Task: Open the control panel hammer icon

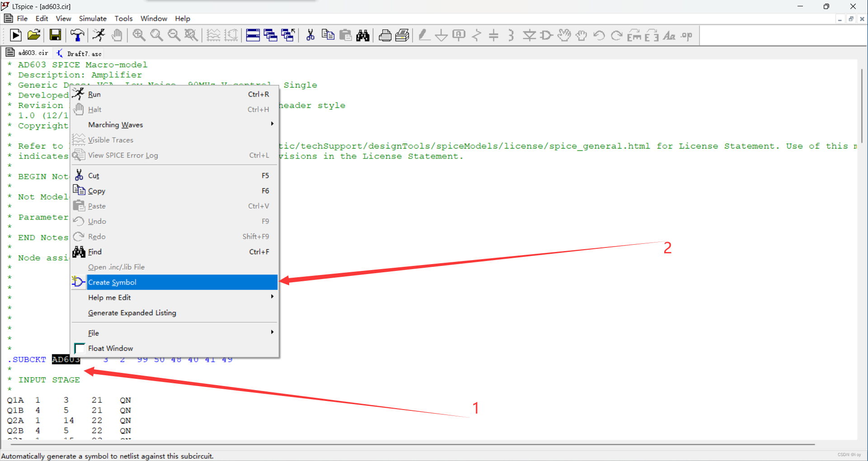Action: tap(77, 35)
